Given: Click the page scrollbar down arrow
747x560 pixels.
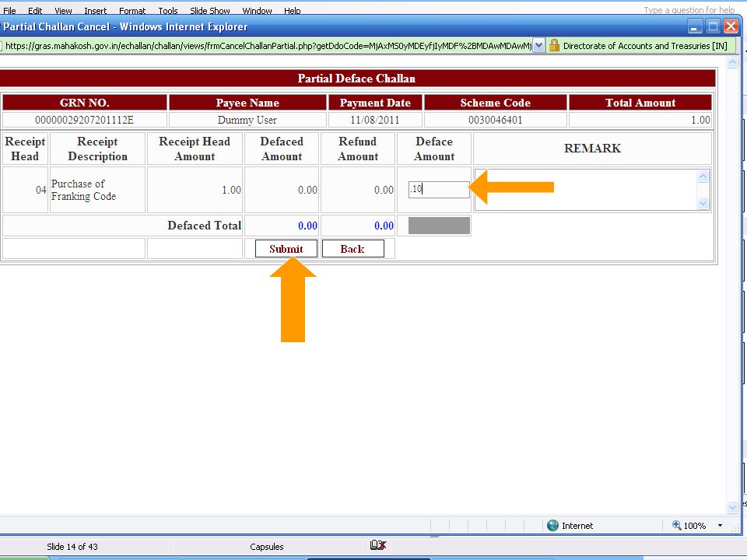Looking at the screenshot, I should (732, 508).
